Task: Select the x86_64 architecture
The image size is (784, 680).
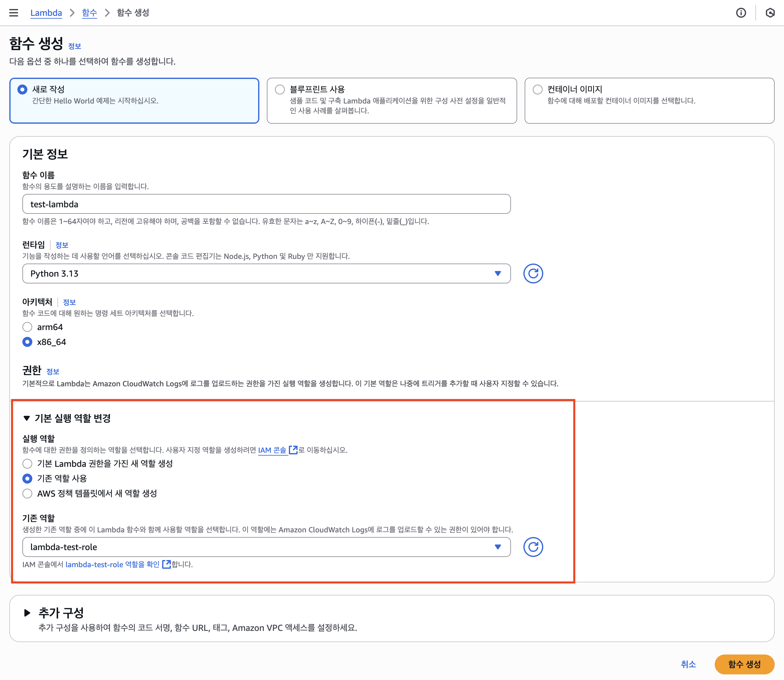Action: point(27,342)
